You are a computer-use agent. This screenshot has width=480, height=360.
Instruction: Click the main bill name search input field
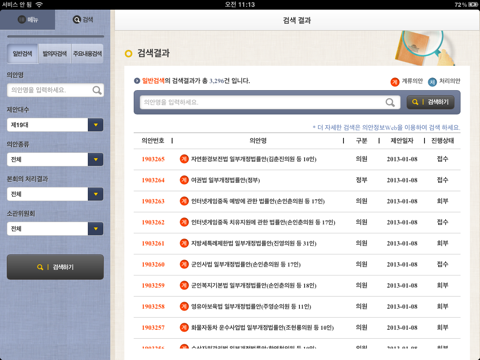[x=270, y=102]
